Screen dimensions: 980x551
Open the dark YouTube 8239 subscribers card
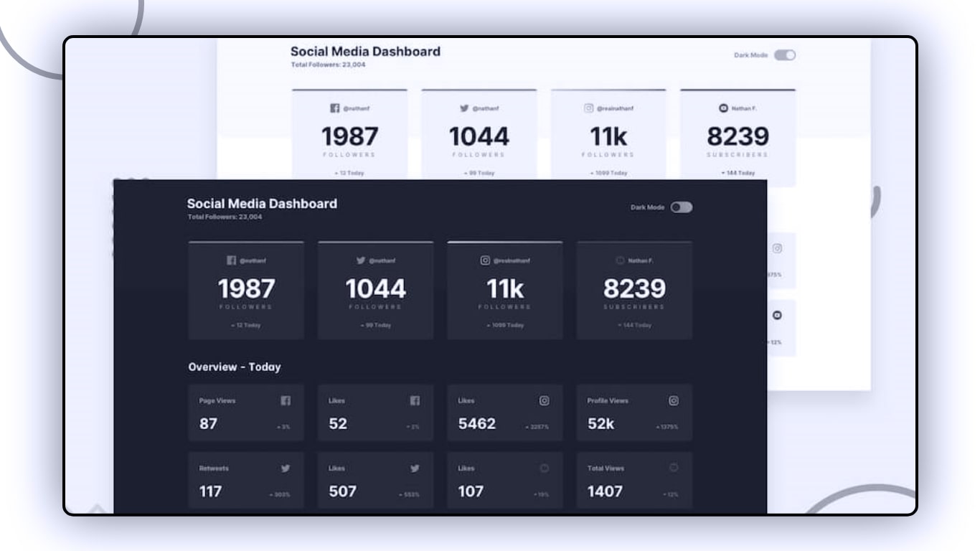coord(635,291)
